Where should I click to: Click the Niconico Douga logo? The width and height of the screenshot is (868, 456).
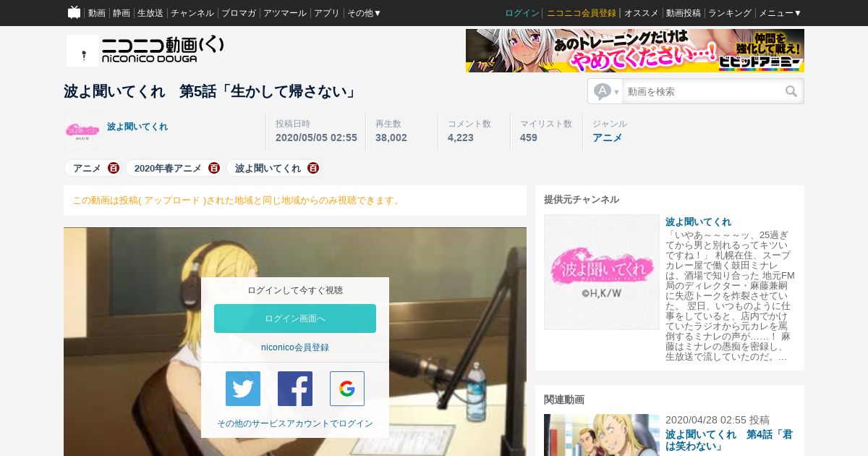click(163, 49)
